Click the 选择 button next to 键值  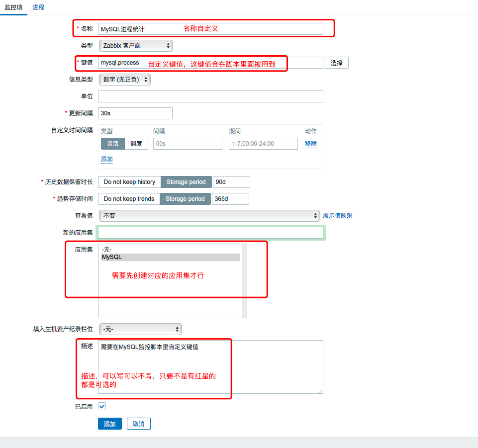coord(337,63)
